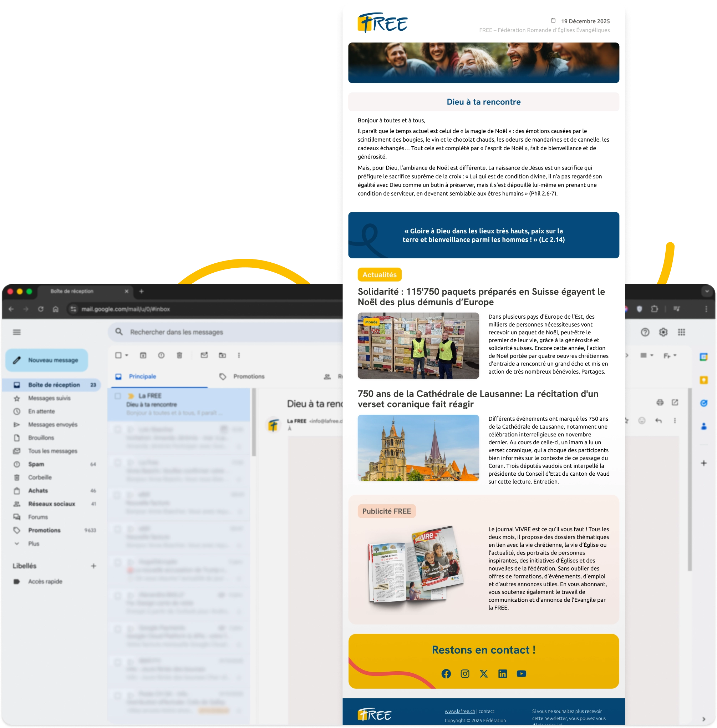Click the select-all checkbox in the mail toolbar
The width and height of the screenshot is (717, 728).
pyautogui.click(x=118, y=355)
